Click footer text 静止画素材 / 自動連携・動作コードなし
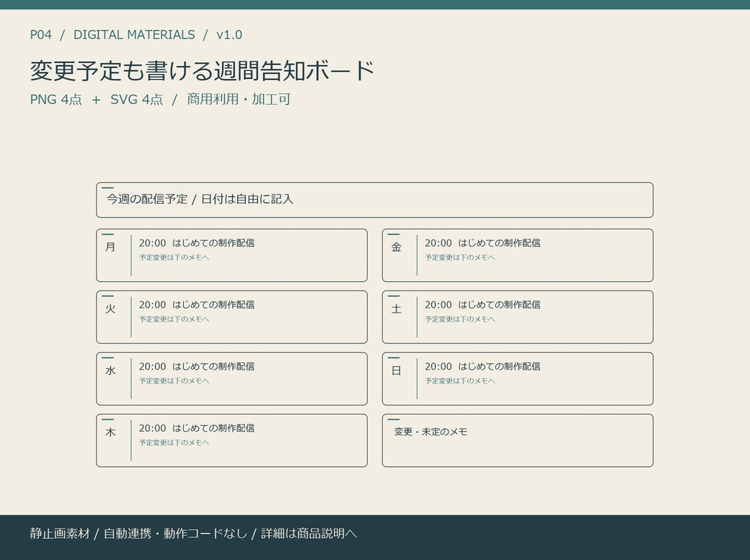The height and width of the screenshot is (560, 750). [x=138, y=533]
